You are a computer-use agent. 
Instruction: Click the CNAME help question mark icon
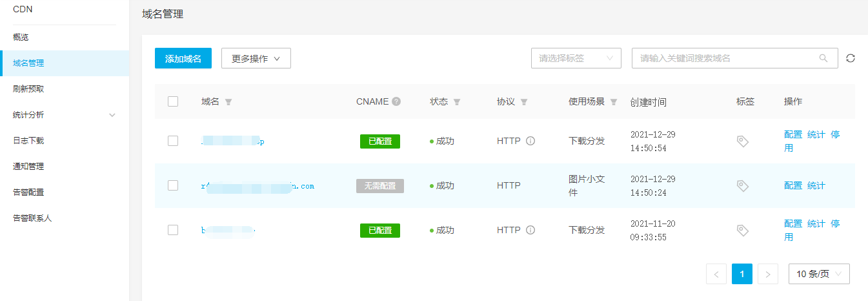(396, 101)
